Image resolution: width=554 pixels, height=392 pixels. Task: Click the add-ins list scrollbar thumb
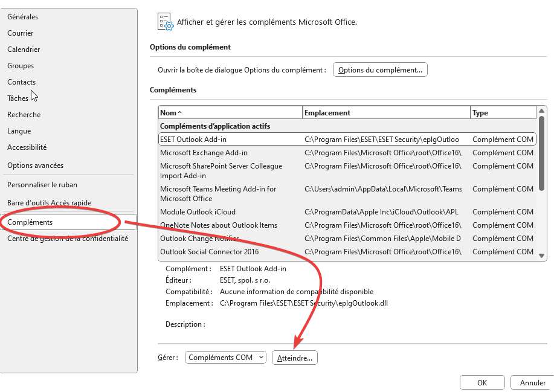(541, 153)
